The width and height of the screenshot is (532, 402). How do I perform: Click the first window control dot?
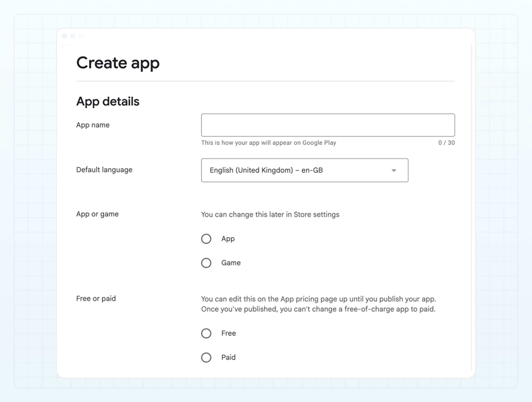click(x=64, y=36)
